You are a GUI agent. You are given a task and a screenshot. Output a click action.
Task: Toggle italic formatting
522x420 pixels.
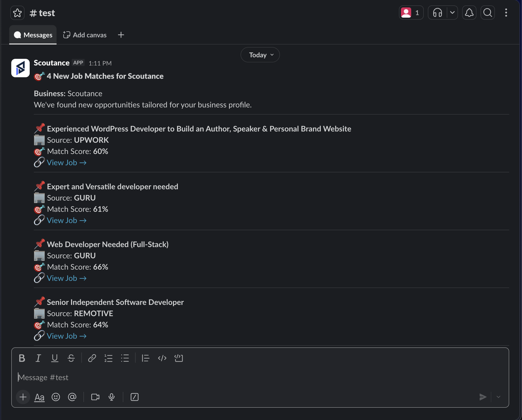click(x=38, y=358)
